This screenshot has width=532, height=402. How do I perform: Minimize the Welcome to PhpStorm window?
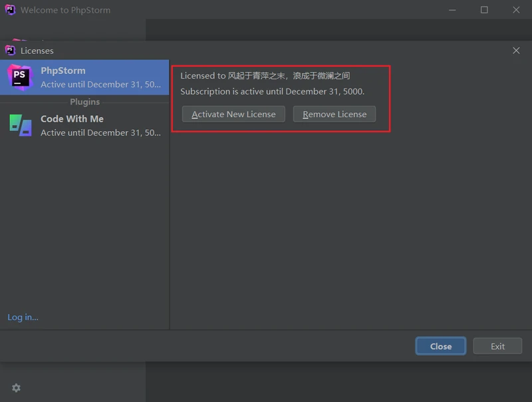[x=452, y=10]
